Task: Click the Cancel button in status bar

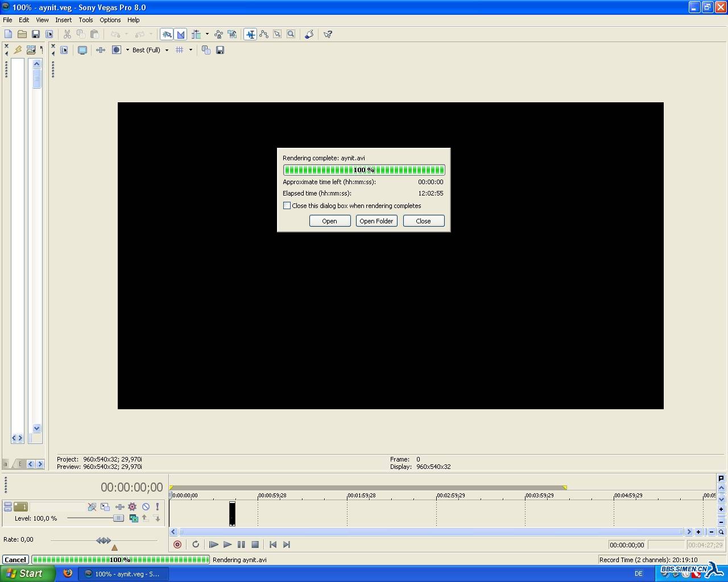Action: [x=15, y=560]
